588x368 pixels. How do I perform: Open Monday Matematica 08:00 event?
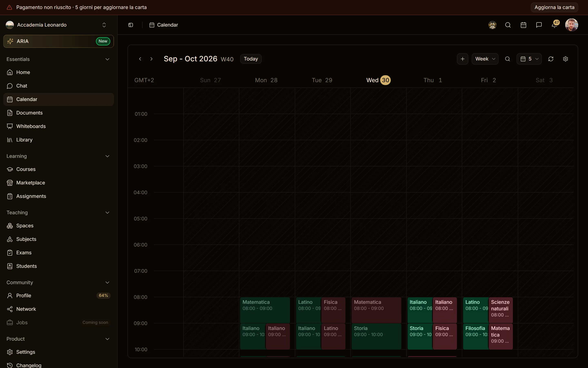pyautogui.click(x=265, y=310)
